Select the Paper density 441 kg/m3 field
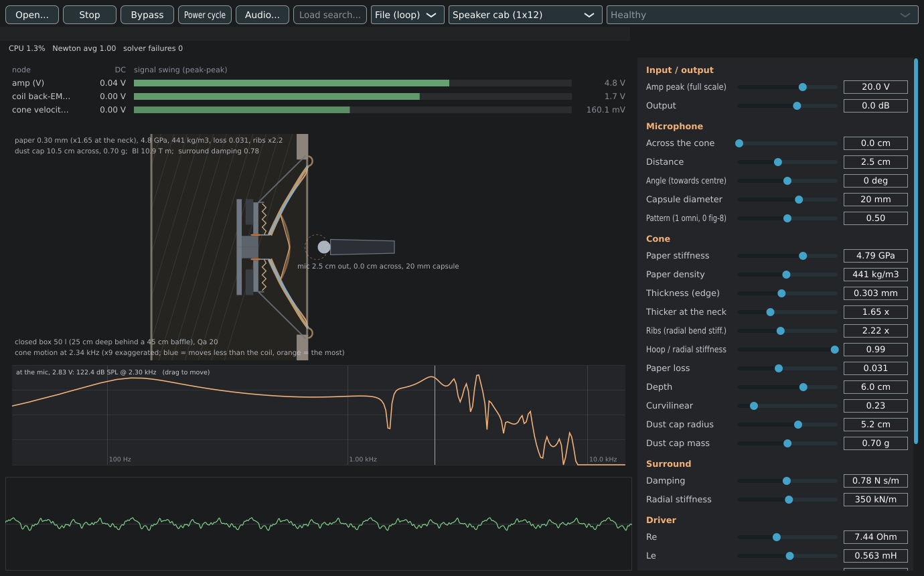The image size is (924, 576). pyautogui.click(x=876, y=275)
